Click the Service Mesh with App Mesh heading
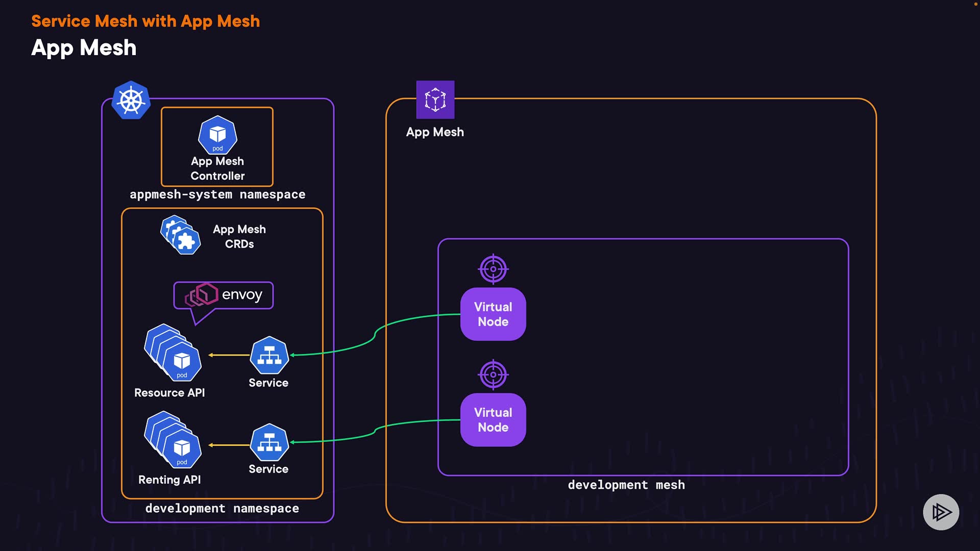Screen dimensions: 980x551 point(145,21)
